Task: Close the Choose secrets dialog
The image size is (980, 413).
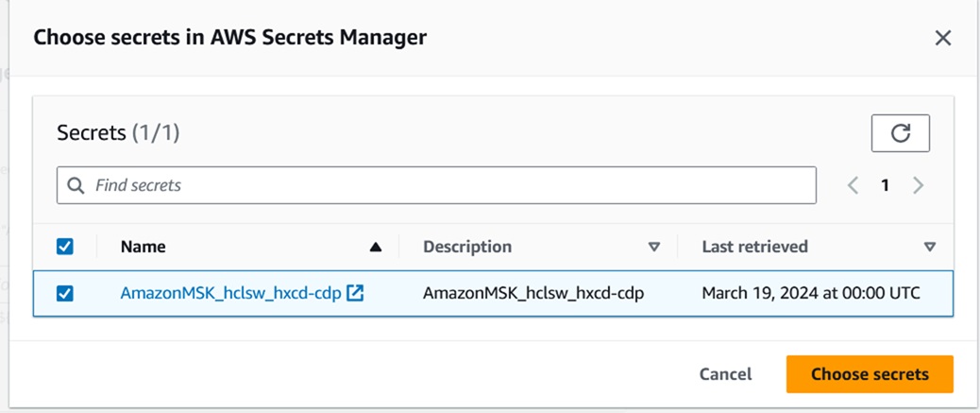Action: coord(942,38)
